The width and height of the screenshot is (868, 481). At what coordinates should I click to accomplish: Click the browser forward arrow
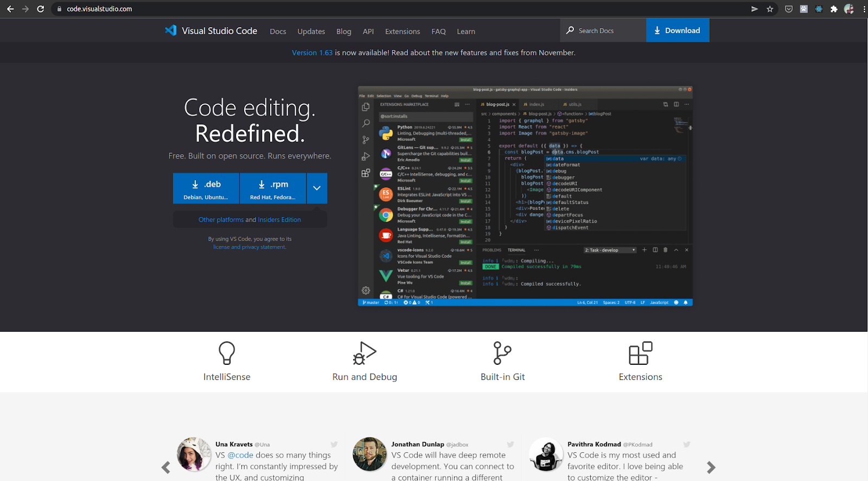click(25, 9)
